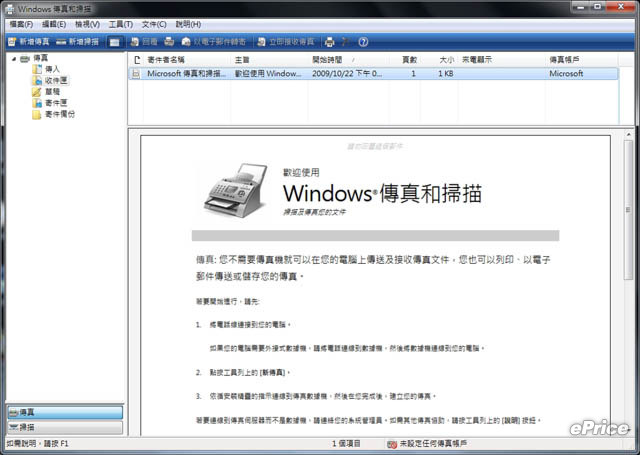This screenshot has height=455, width=640.
Task: Open the 檢視(V) menu
Action: [x=88, y=24]
